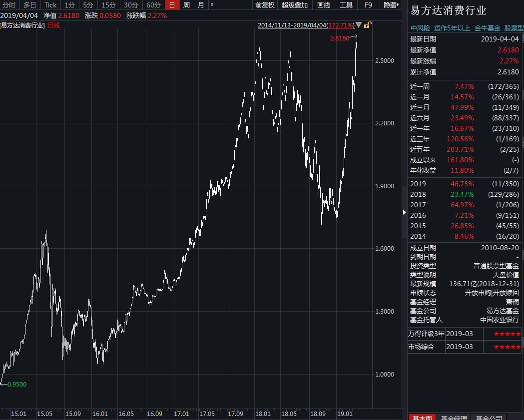524x420 pixels.
Task: Click the 近一月 return 14.57%
Action: 462,97
